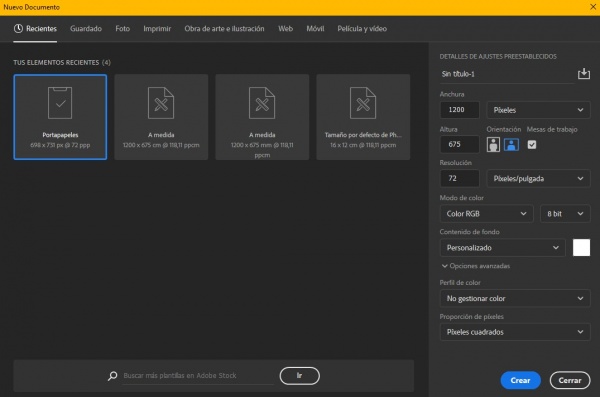Image resolution: width=600 pixels, height=397 pixels.
Task: Open the Pixeles cuadrados dropdown
Action: tap(515, 332)
